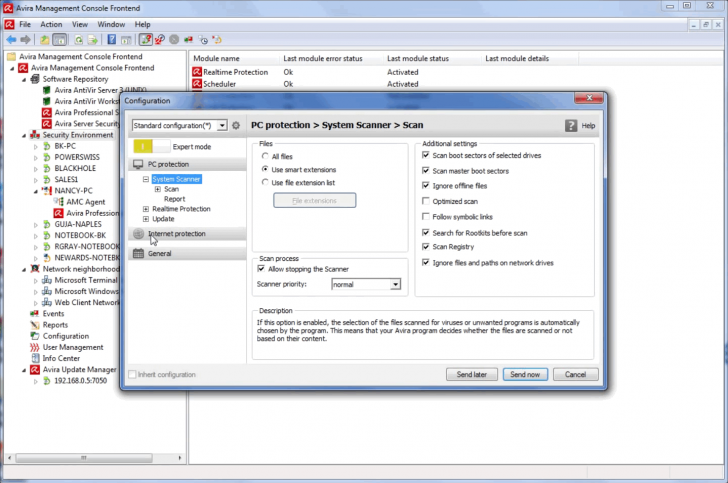The height and width of the screenshot is (483, 728).
Task: Click the Export list toolbar icon
Action: point(93,40)
